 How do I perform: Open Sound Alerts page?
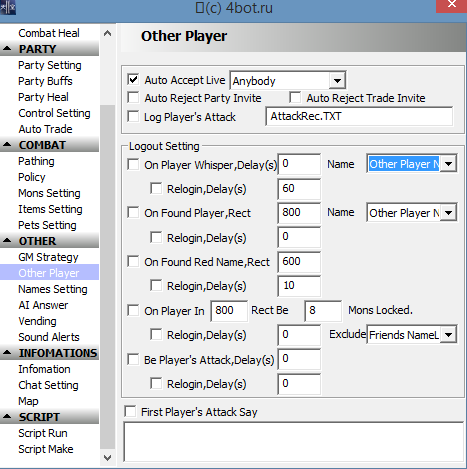pyautogui.click(x=49, y=337)
